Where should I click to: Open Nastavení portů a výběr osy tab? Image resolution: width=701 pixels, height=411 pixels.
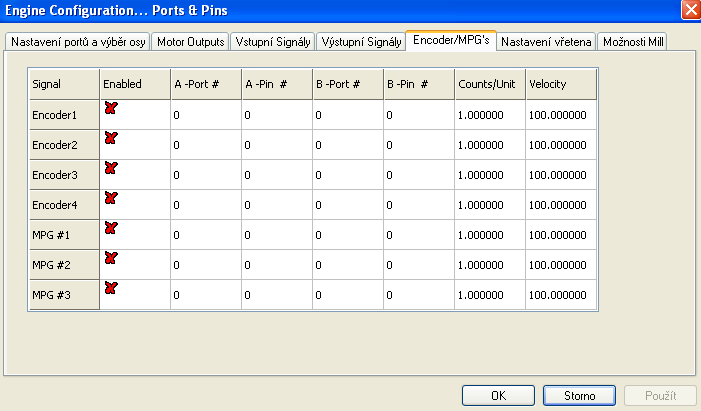pyautogui.click(x=78, y=42)
